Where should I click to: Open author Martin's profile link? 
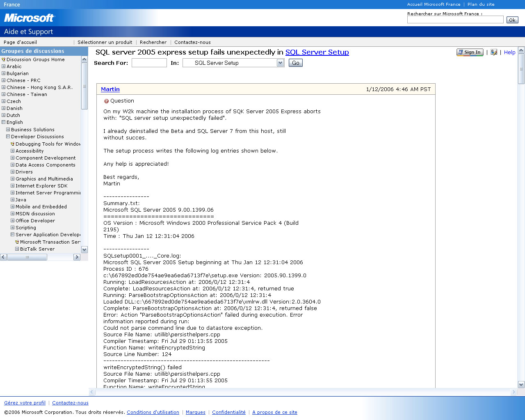tap(110, 89)
